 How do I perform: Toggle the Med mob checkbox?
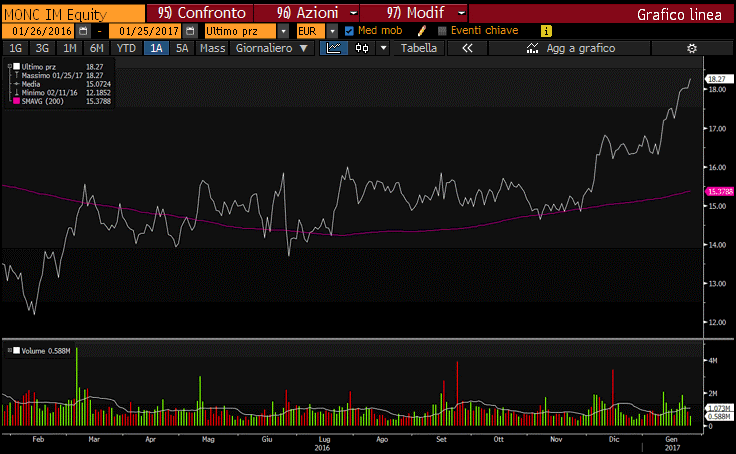[349, 31]
